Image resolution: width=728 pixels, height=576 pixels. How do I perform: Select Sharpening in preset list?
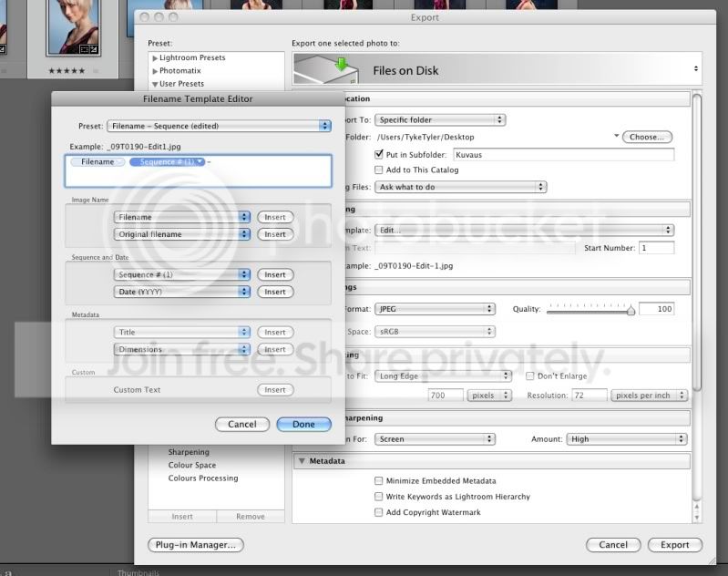pyautogui.click(x=189, y=452)
